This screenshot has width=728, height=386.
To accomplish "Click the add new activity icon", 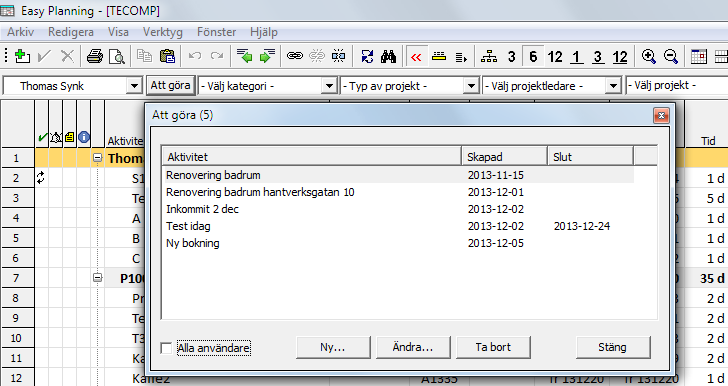I will (22, 56).
